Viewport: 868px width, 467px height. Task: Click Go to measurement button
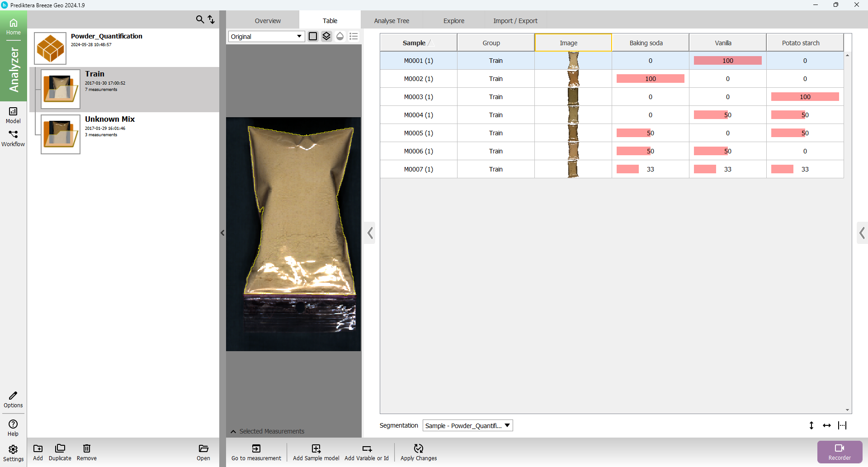tap(256, 452)
